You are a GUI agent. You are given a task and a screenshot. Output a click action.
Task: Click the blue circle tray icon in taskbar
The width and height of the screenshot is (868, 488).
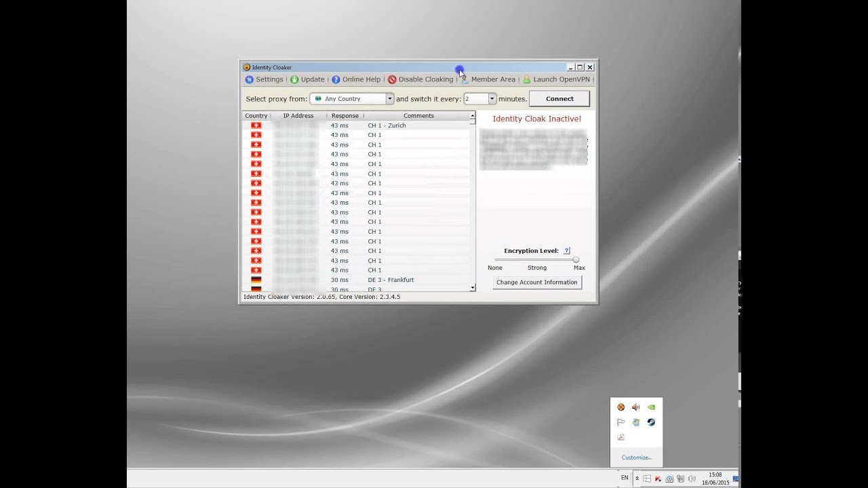pos(669,479)
